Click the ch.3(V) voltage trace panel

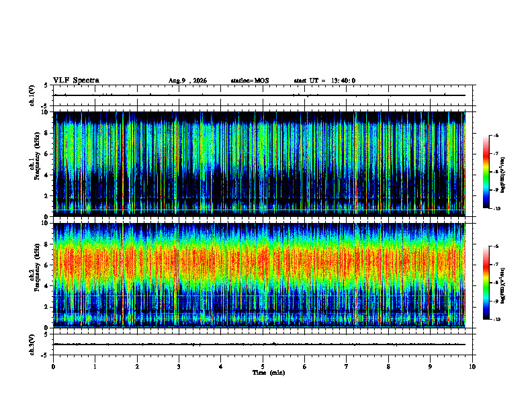[x=263, y=345]
